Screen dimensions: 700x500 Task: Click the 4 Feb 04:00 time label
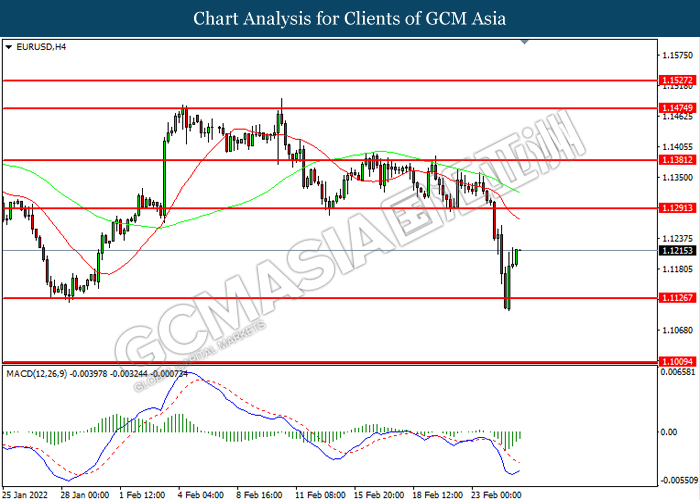pos(200,495)
